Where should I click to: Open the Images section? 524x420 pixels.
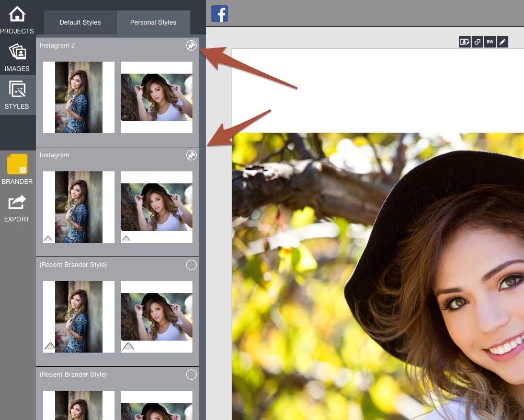[17, 57]
